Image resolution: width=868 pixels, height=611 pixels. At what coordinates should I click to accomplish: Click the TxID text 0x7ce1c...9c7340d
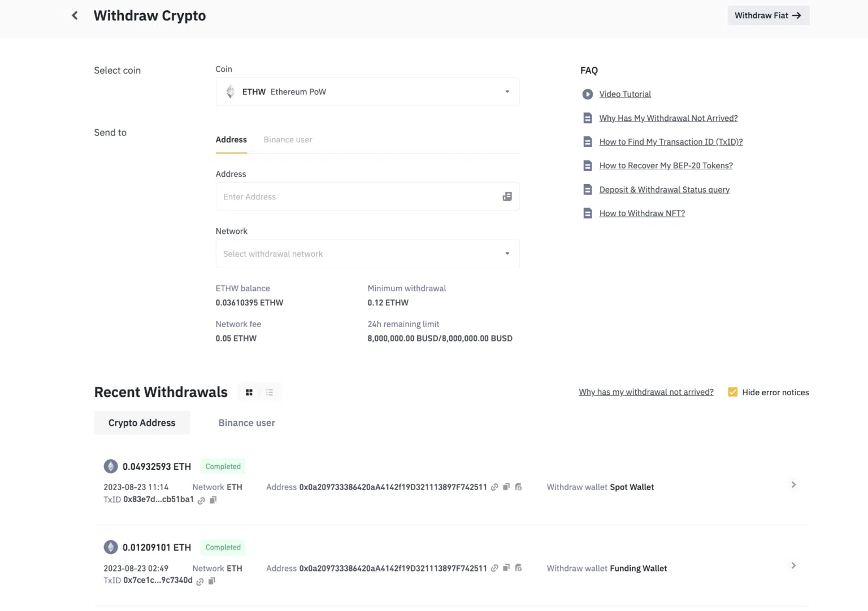(x=158, y=580)
